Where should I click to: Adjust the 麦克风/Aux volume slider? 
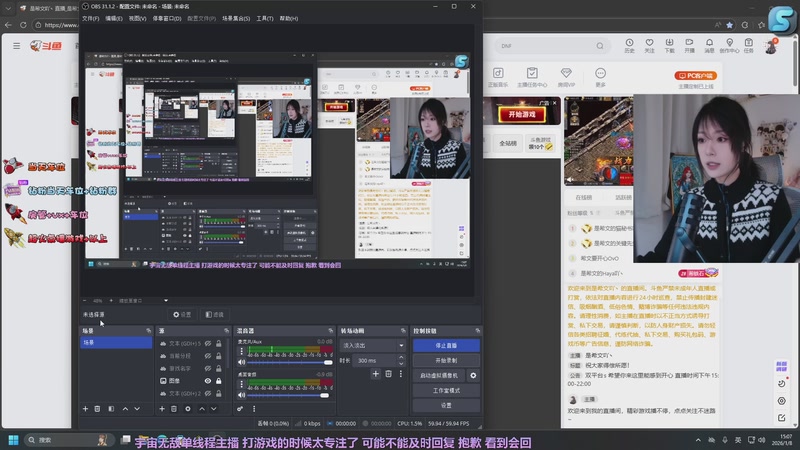[290, 362]
